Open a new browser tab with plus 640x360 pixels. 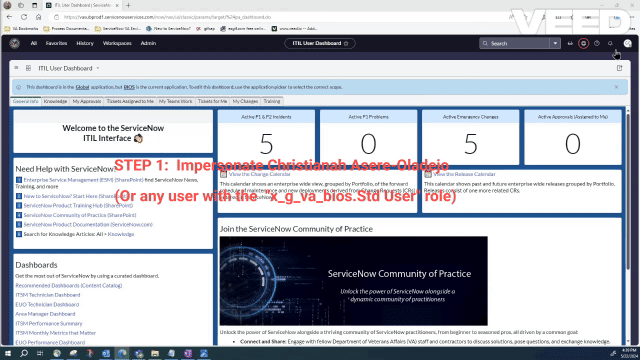tap(128, 5)
